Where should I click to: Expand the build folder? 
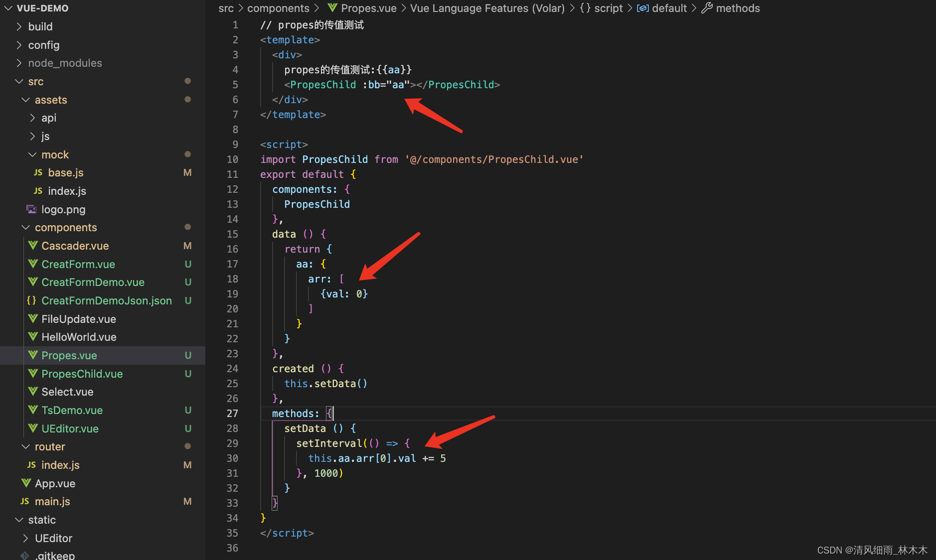[19, 26]
